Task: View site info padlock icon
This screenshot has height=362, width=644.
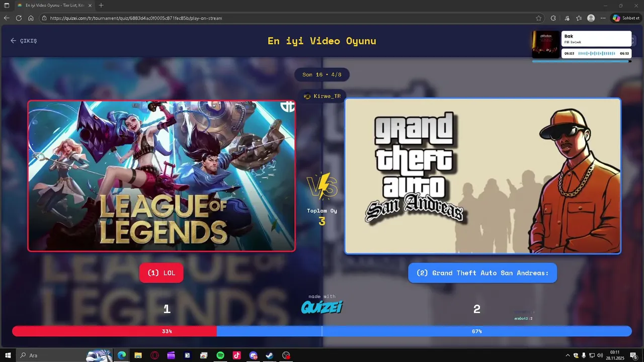Action: [x=44, y=18]
